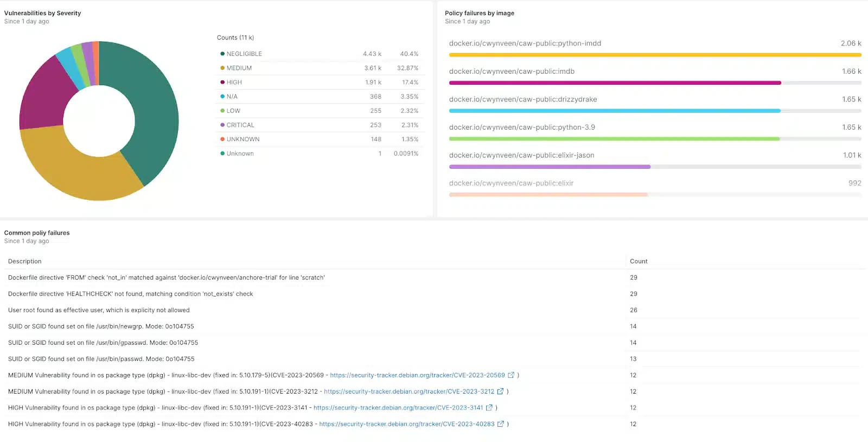Open external link icon for CVE-2023-20569
Viewport: 868px width, 442px height.
[x=510, y=375]
